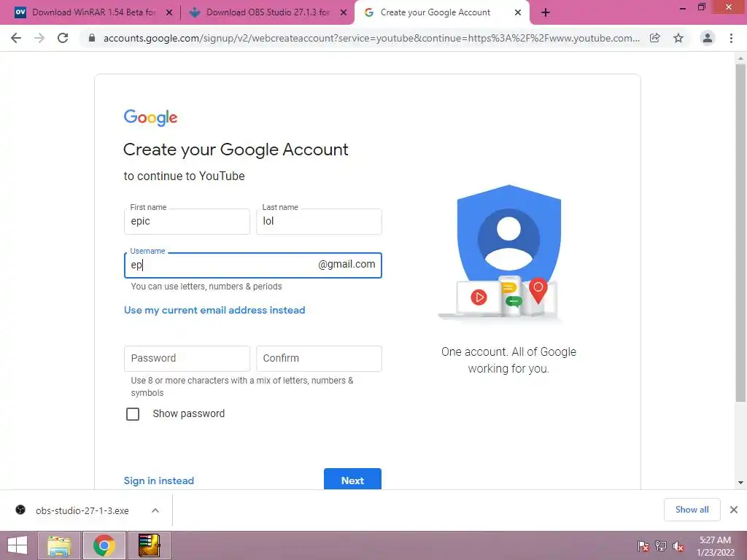The height and width of the screenshot is (560, 747).
Task: Click the address bar URL
Action: point(371,38)
